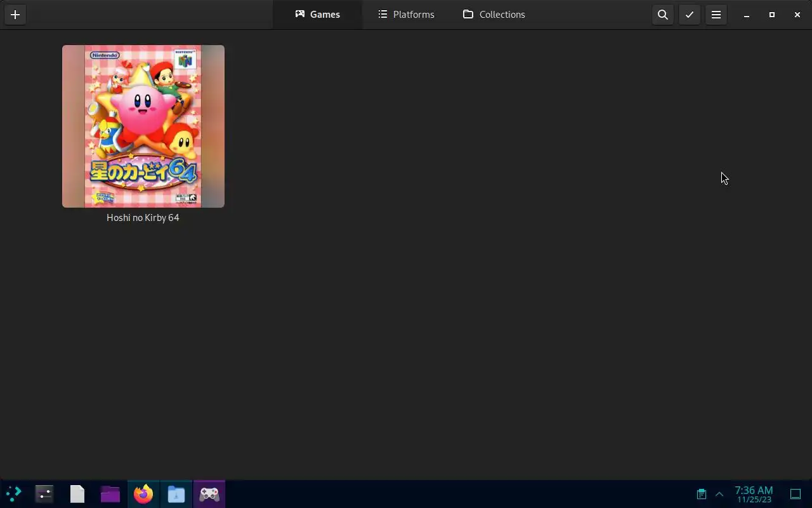Image resolution: width=812 pixels, height=508 pixels.
Task: Switch to the Games tab
Action: click(x=317, y=15)
